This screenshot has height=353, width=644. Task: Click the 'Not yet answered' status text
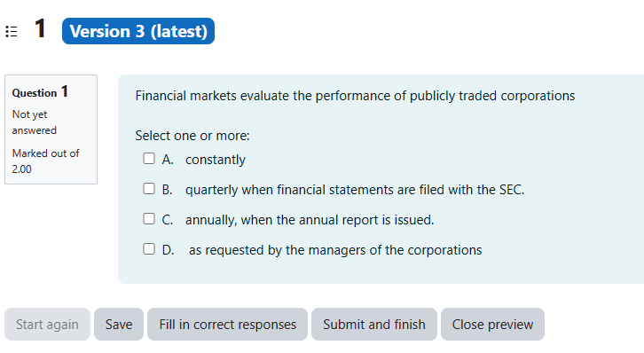tap(35, 122)
